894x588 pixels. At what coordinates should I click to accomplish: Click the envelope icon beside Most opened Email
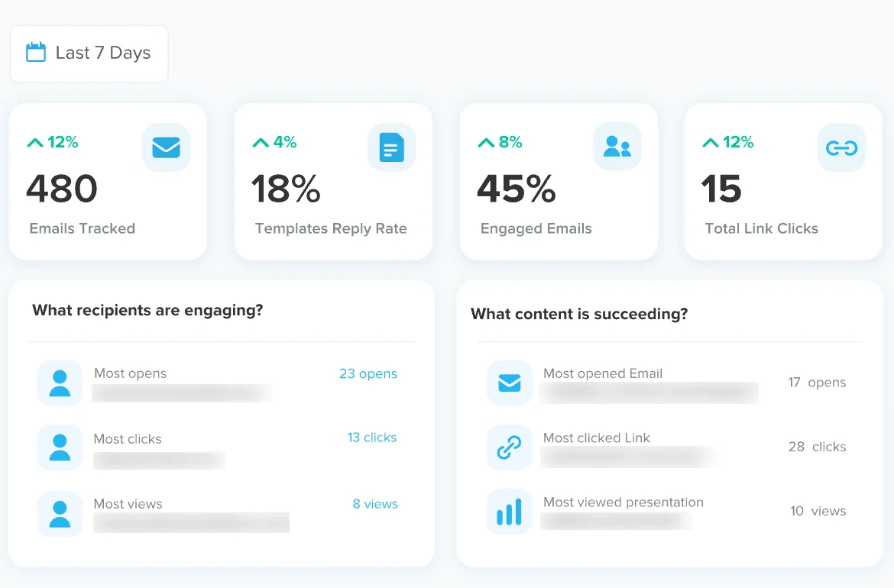click(509, 383)
